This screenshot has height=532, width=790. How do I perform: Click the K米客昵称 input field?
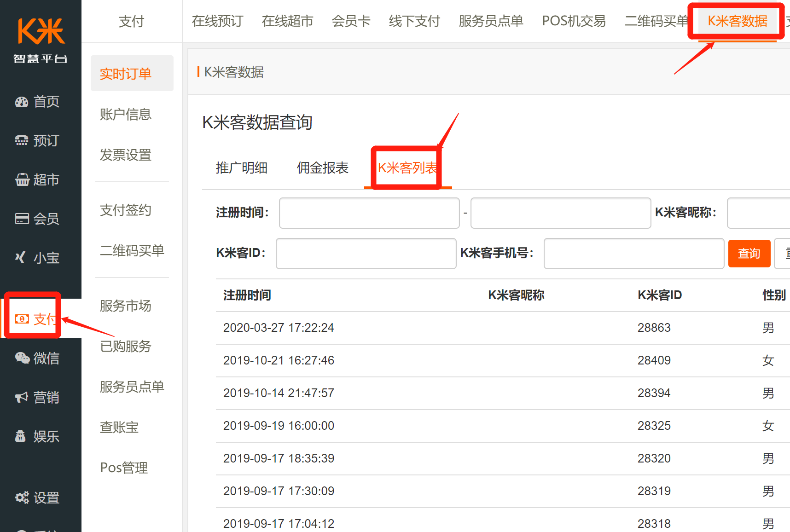(x=759, y=213)
